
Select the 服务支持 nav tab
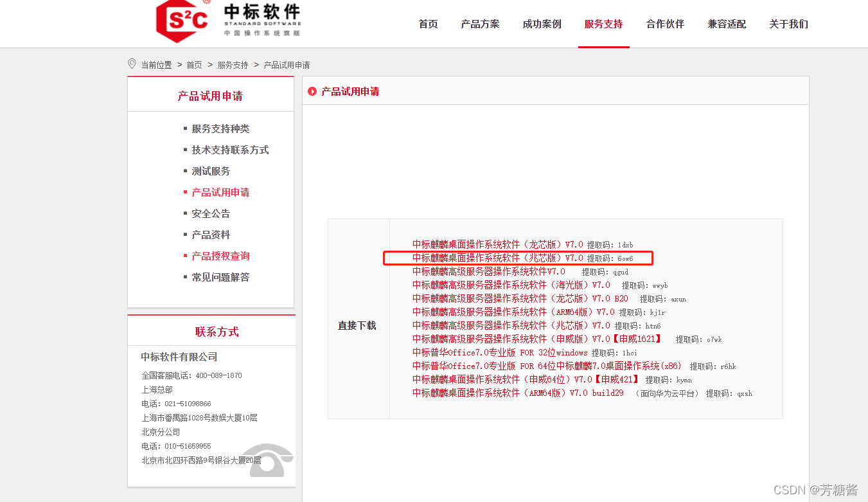[x=603, y=24]
